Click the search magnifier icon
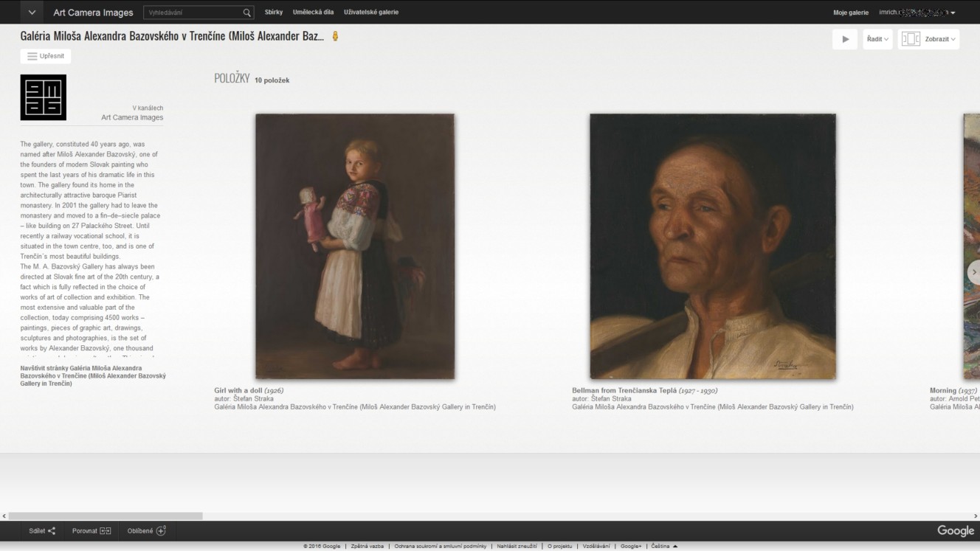This screenshot has height=551, width=980. (247, 13)
